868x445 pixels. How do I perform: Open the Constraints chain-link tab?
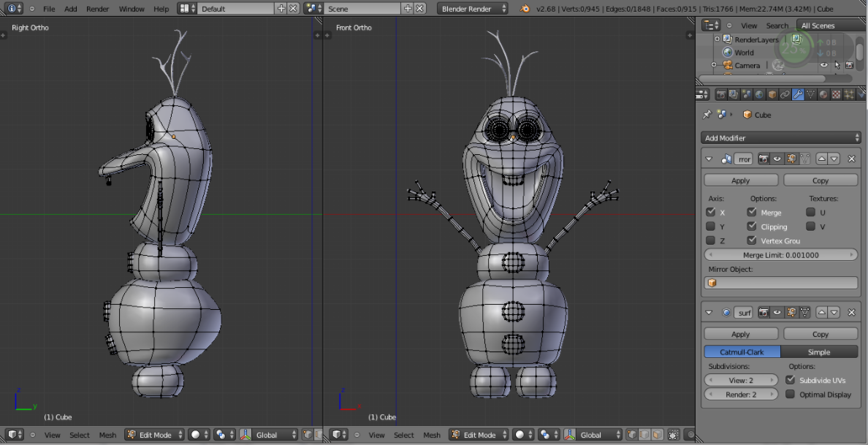[x=785, y=94]
